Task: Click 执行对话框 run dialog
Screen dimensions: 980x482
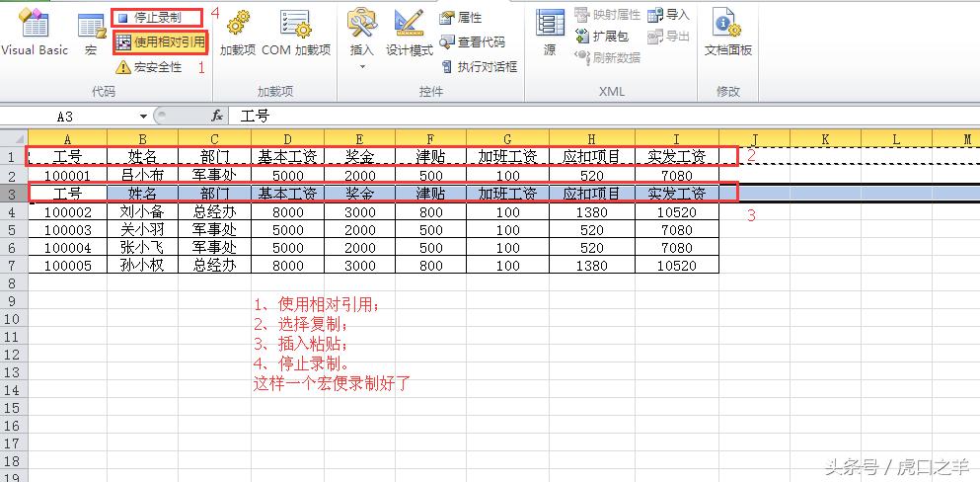Action: click(479, 66)
